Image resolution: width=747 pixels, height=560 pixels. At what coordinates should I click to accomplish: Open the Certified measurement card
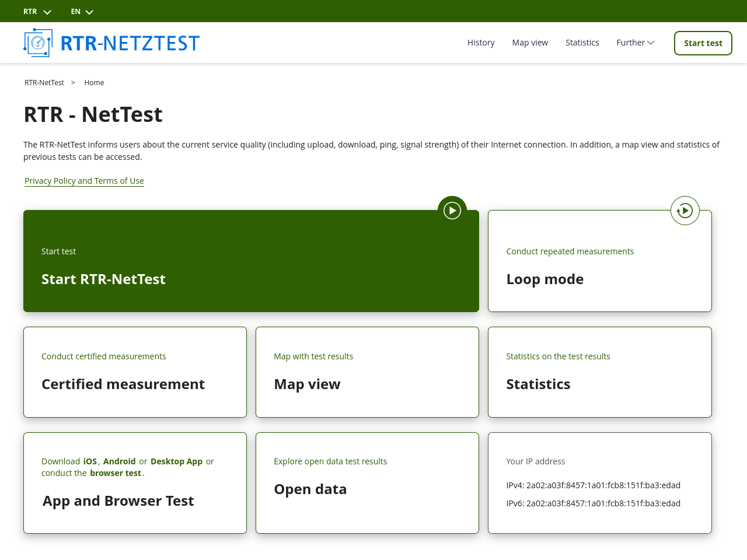pos(135,372)
